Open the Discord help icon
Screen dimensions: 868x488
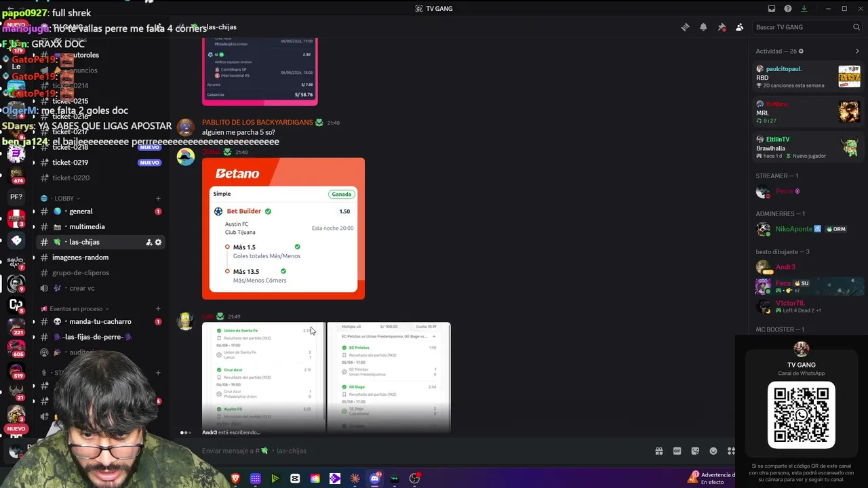click(x=788, y=9)
